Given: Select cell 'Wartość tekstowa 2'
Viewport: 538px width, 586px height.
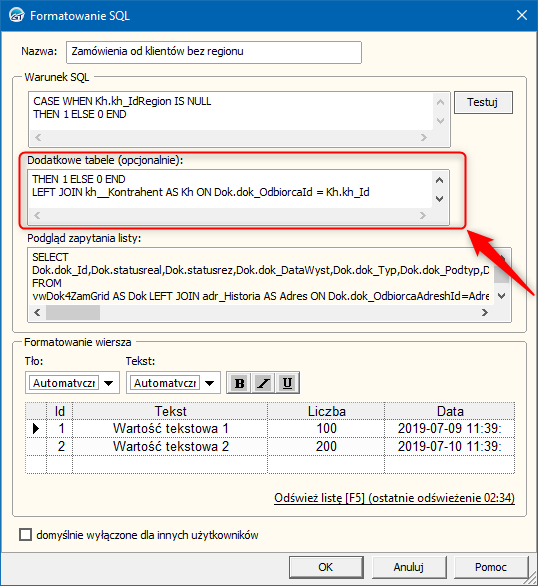Looking at the screenshot, I should [170, 446].
